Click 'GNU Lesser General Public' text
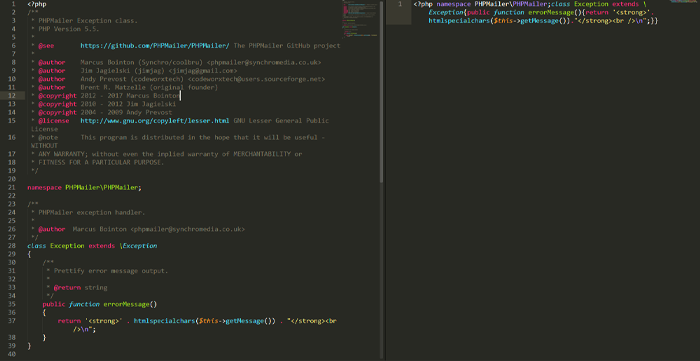Viewport: 700px width, 361px height. 281,120
